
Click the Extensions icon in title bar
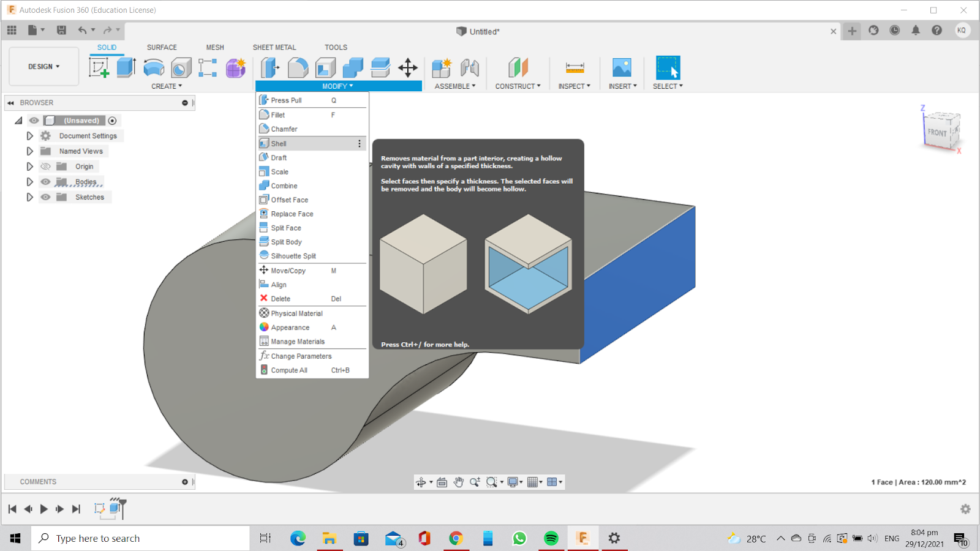[873, 30]
